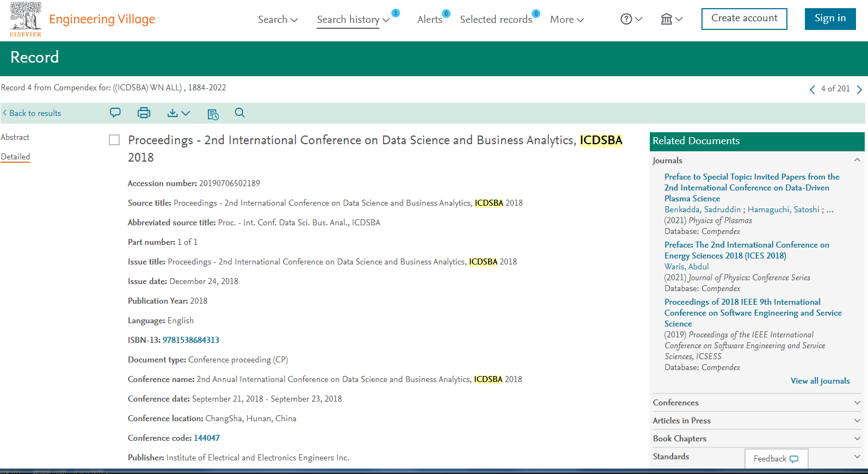Click the magnifier search icon in toolbar
868x474 pixels.
click(x=239, y=113)
